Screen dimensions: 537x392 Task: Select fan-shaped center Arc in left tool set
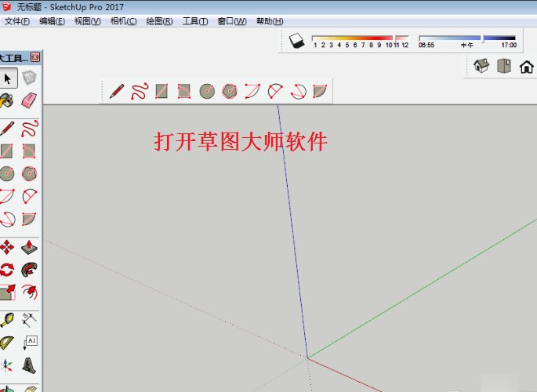tap(30, 196)
